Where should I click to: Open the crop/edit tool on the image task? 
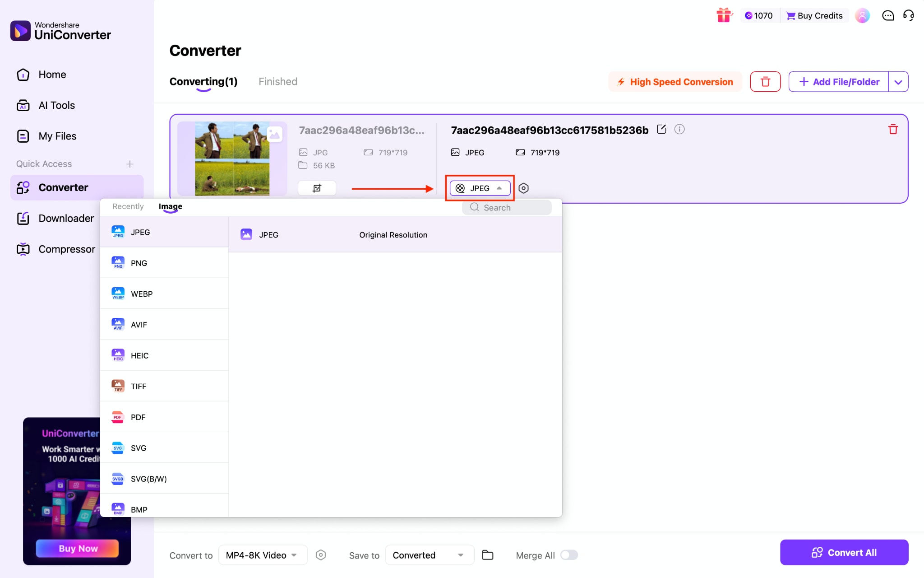[x=317, y=188]
